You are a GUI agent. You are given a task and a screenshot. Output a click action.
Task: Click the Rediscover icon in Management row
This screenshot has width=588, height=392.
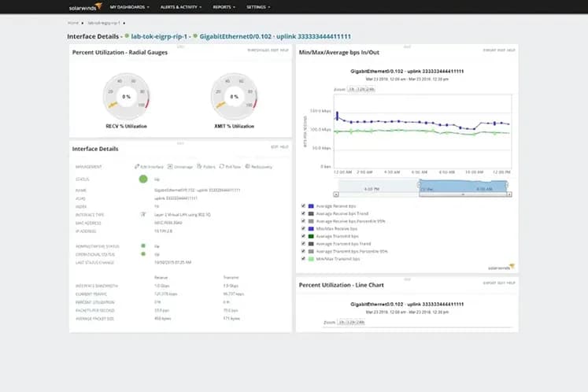click(x=247, y=166)
